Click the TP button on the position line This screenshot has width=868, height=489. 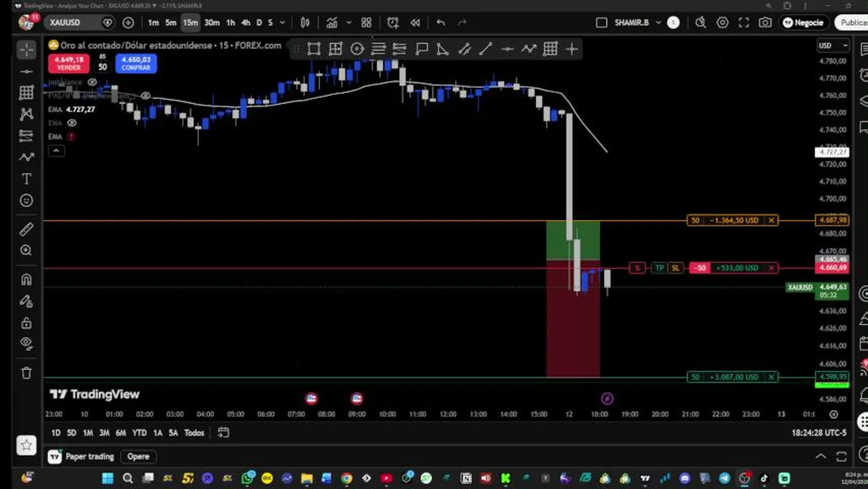tap(659, 268)
